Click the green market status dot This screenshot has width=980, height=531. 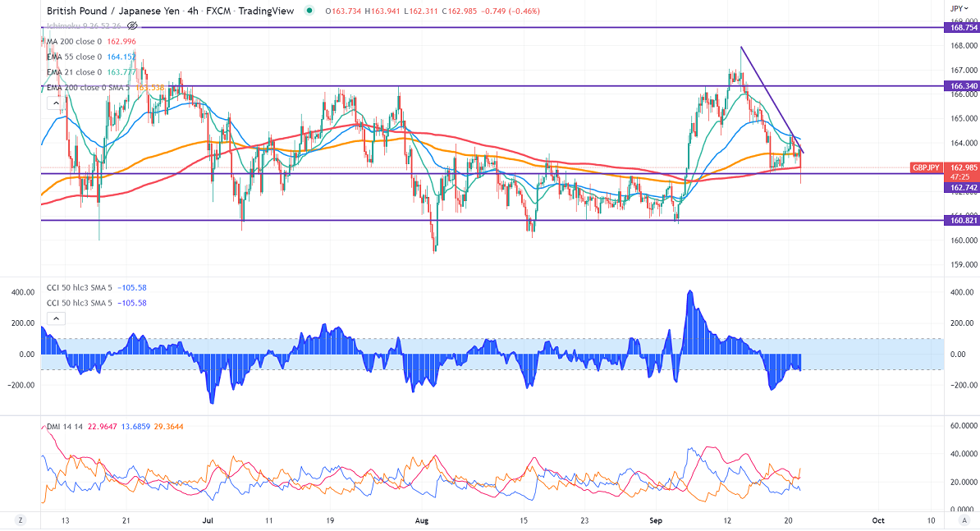click(309, 11)
